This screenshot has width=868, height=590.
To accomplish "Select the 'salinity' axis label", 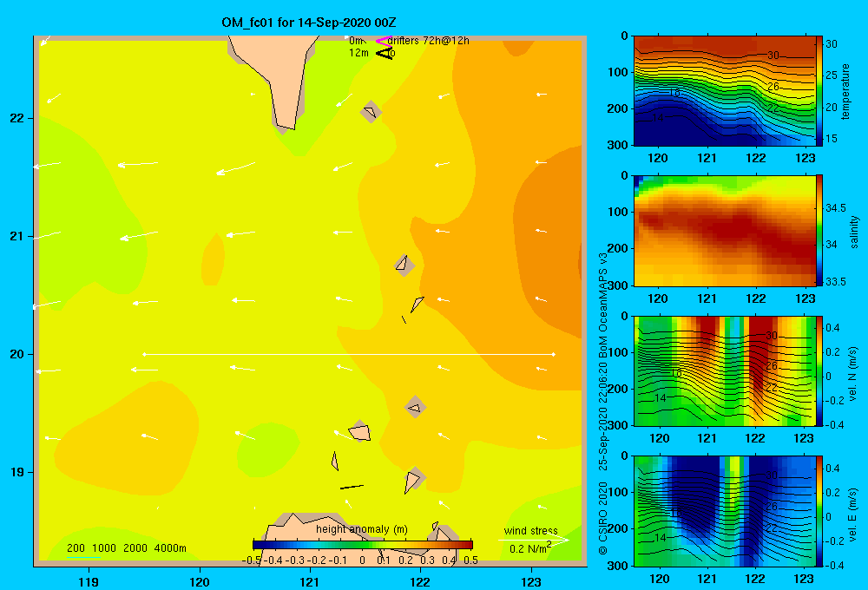I will point(854,232).
